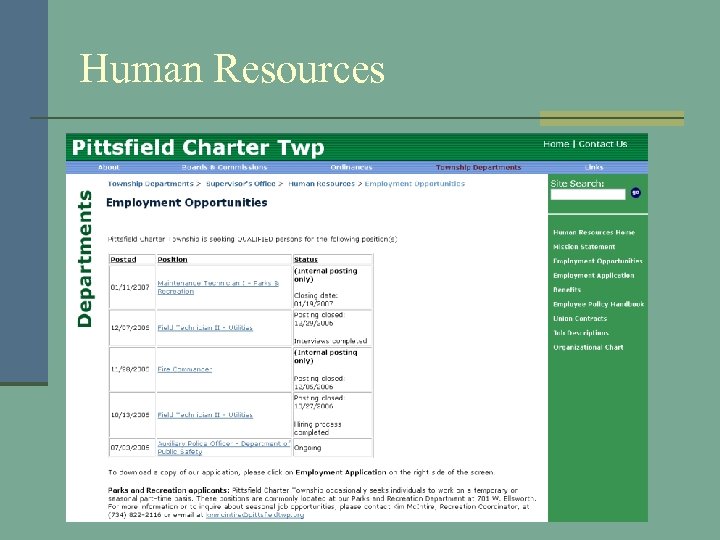Open the Contact Us header link
This screenshot has height=540, width=720.
coord(602,144)
